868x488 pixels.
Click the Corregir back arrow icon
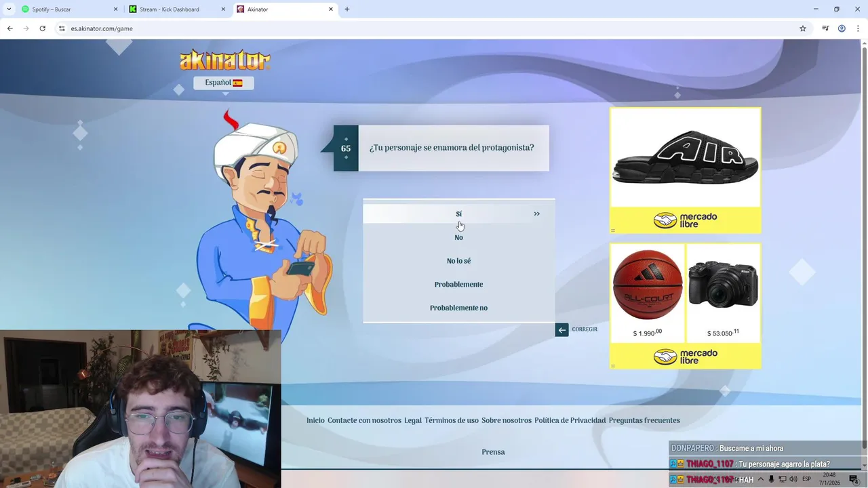click(561, 330)
